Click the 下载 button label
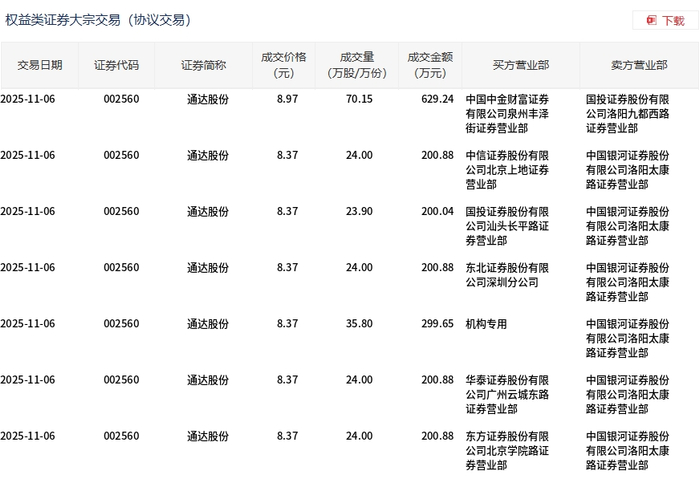Screen dimensions: 700x483 pyautogui.click(x=673, y=20)
